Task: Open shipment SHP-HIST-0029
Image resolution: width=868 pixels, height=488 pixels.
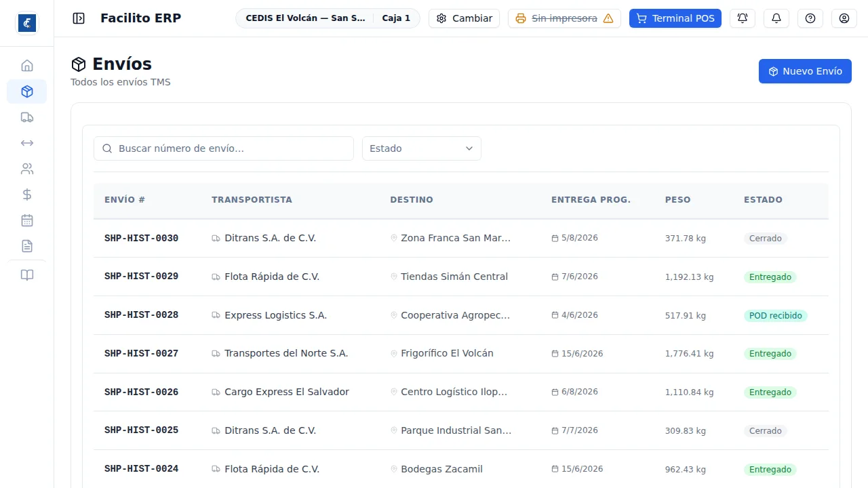Action: [142, 277]
